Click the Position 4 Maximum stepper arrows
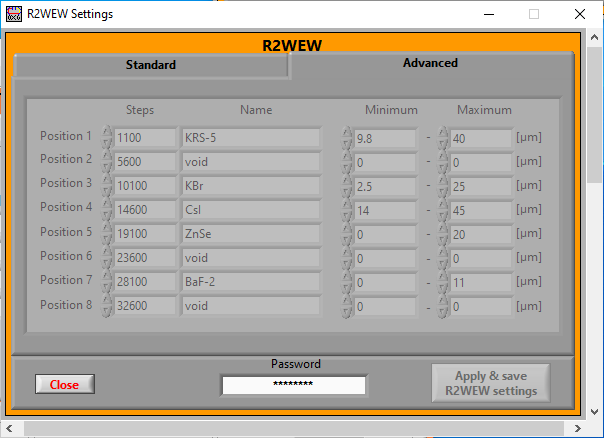 443,210
